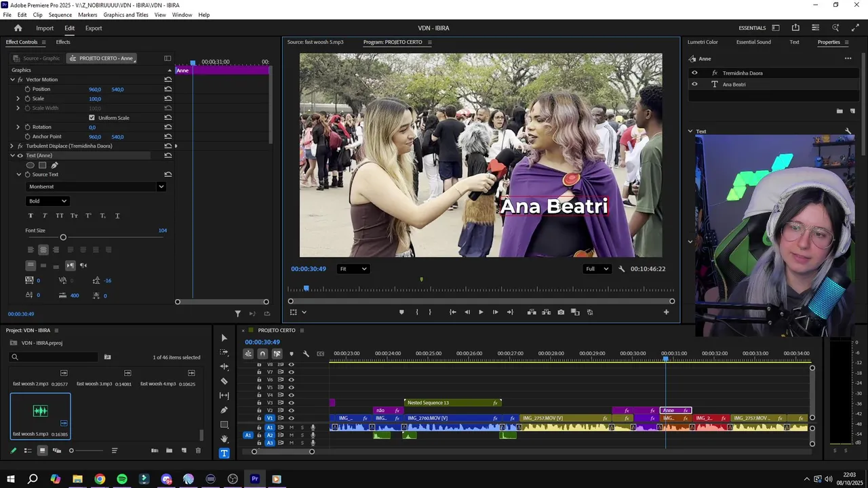Viewport: 868px width, 488px height.
Task: Click the Export workspace button
Action: pyautogui.click(x=94, y=28)
